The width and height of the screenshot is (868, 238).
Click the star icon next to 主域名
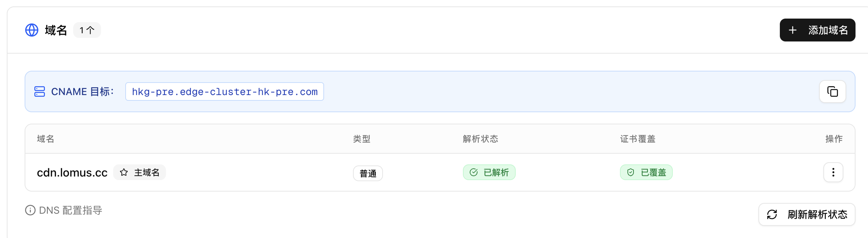tap(124, 172)
